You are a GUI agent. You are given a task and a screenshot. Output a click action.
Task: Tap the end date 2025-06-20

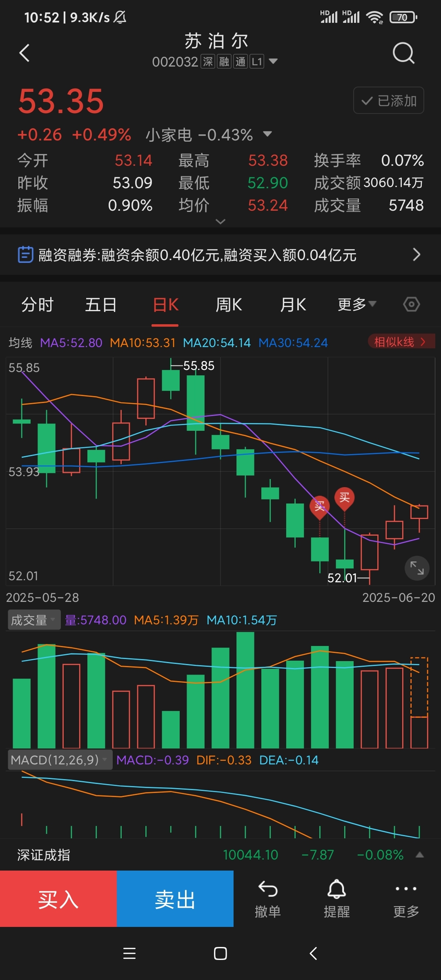click(x=399, y=597)
